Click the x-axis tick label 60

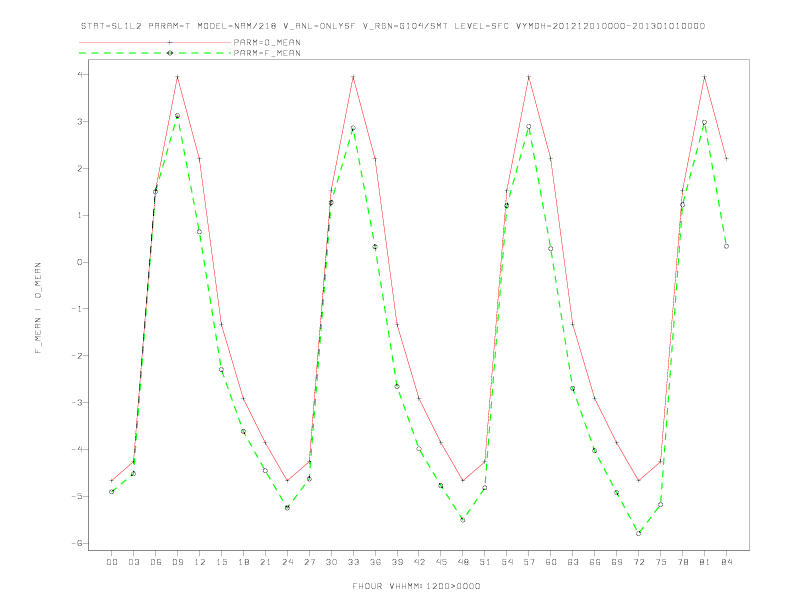(x=551, y=562)
